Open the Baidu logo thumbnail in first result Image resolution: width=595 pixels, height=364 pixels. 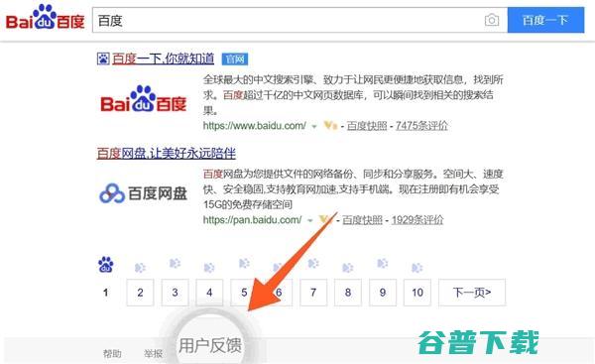pos(144,99)
